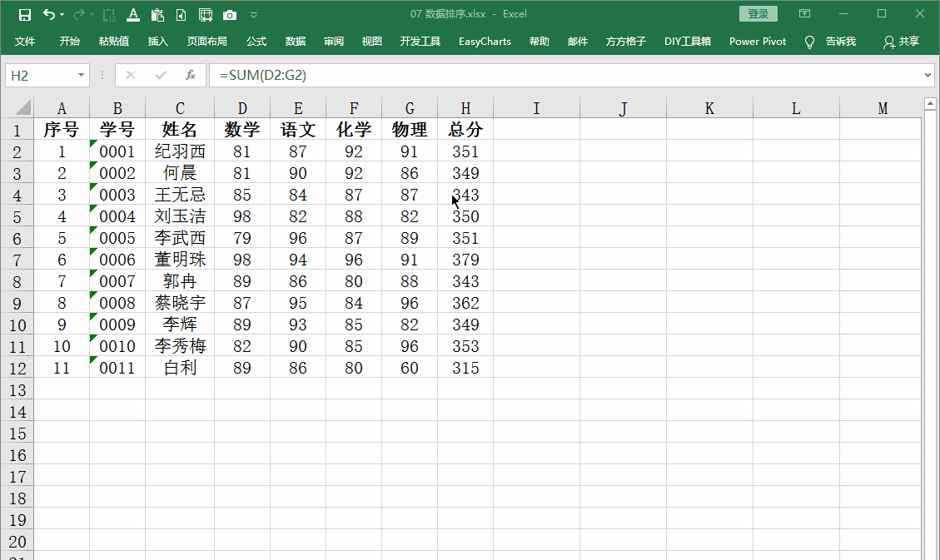
Task: Select cell 0004 in 学号 column
Action: coord(117,216)
